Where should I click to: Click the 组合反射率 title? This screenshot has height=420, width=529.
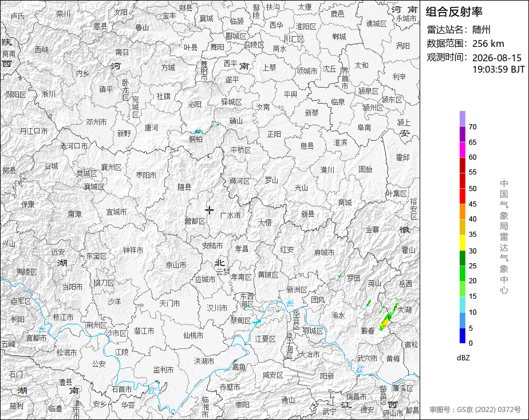[x=454, y=12]
